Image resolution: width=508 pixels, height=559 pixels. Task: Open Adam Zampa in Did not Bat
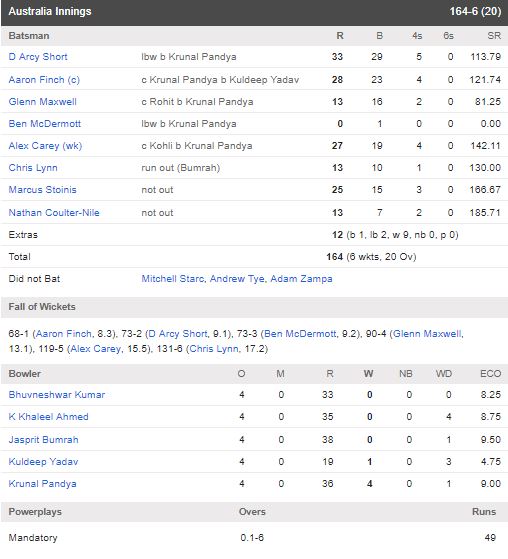(x=301, y=279)
